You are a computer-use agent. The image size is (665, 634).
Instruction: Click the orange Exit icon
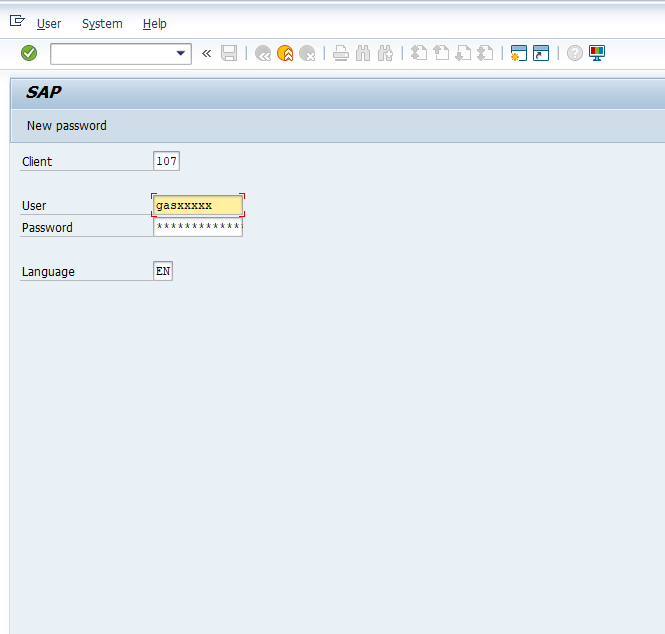[285, 53]
